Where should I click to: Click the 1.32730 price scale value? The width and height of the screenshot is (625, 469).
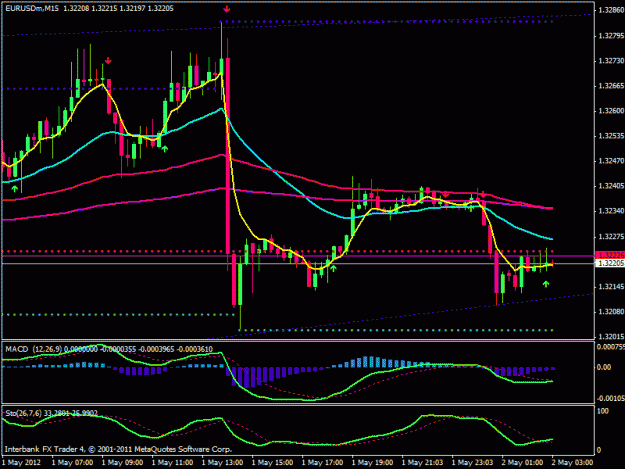tap(611, 61)
